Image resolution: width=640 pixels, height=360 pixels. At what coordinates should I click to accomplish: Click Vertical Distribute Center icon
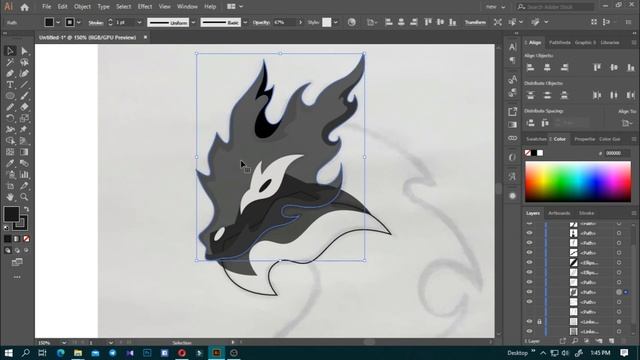click(x=547, y=96)
